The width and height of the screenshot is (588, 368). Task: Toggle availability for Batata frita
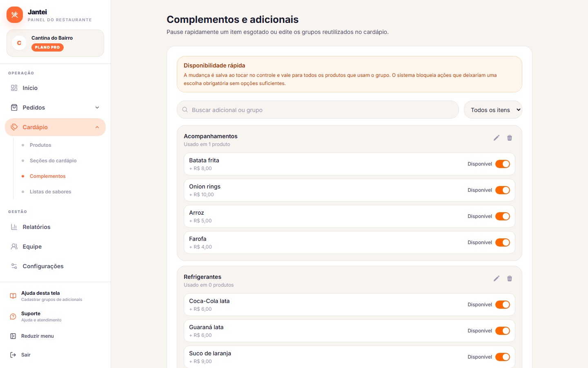pyautogui.click(x=503, y=164)
